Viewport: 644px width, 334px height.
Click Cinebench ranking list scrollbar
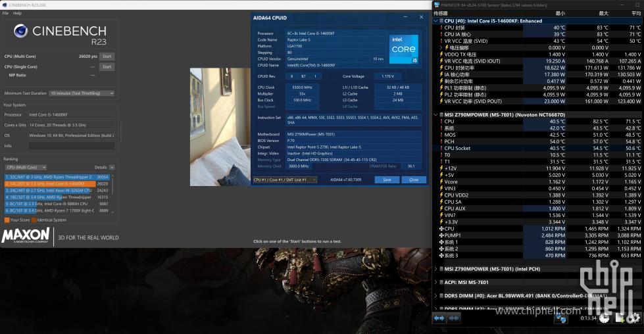pyautogui.click(x=112, y=194)
